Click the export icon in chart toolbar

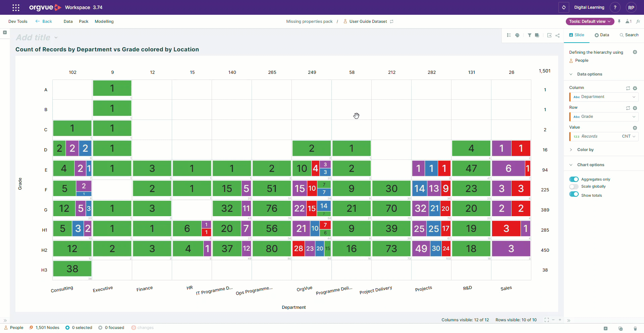(549, 35)
